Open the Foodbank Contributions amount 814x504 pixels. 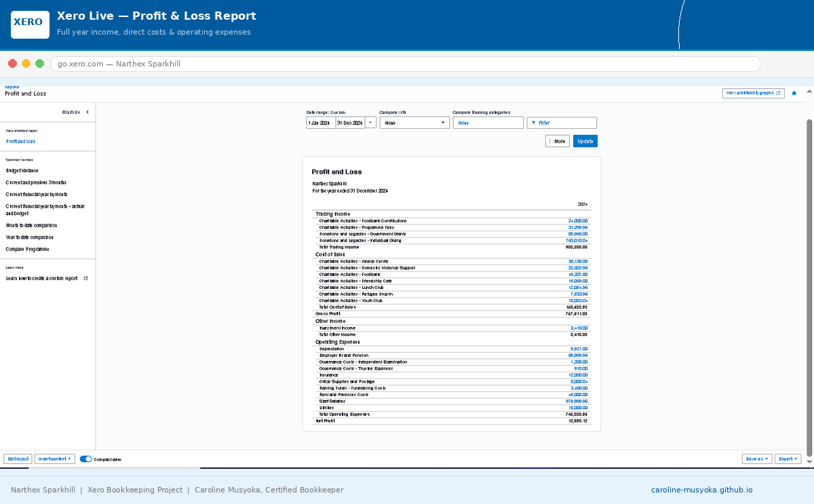pos(578,220)
